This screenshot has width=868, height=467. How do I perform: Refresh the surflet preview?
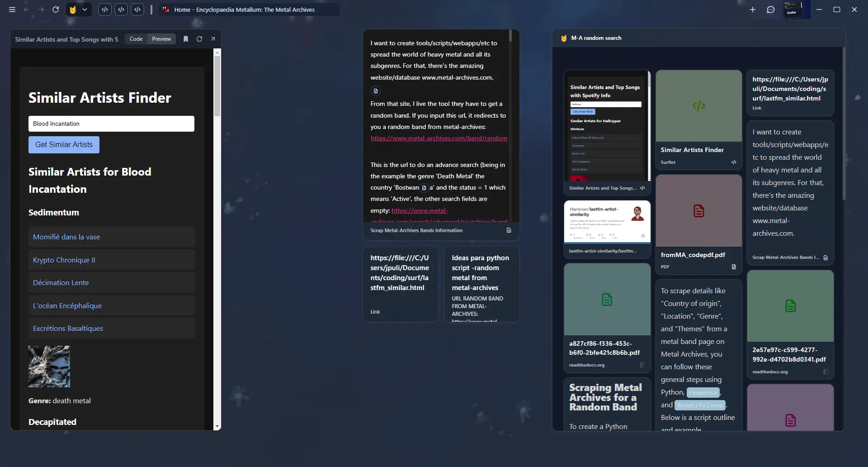(199, 39)
